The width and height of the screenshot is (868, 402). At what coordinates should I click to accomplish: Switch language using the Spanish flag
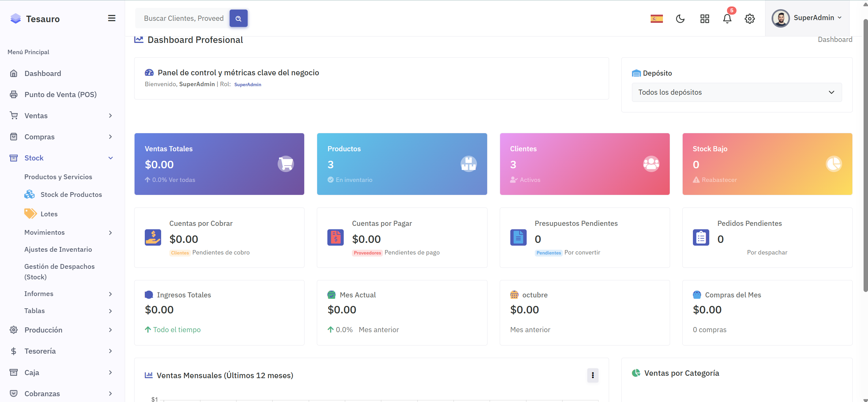pyautogui.click(x=656, y=19)
